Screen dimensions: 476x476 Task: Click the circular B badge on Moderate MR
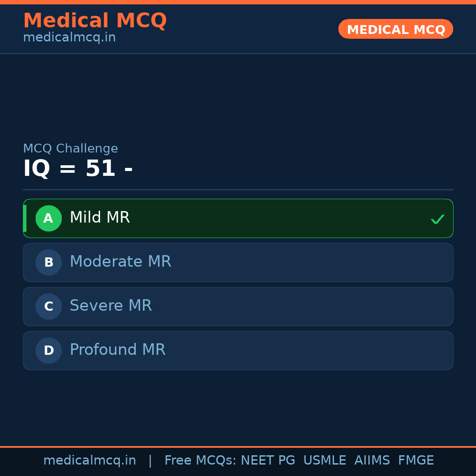pos(48,262)
